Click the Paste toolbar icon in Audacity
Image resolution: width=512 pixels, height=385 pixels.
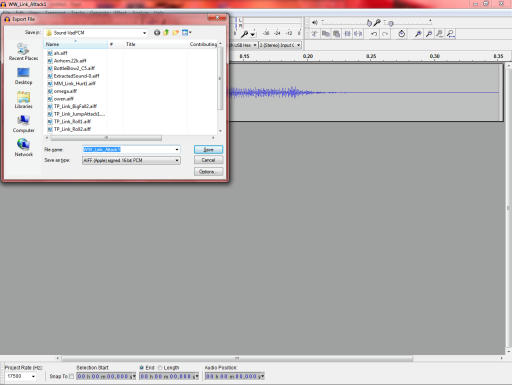[337, 34]
